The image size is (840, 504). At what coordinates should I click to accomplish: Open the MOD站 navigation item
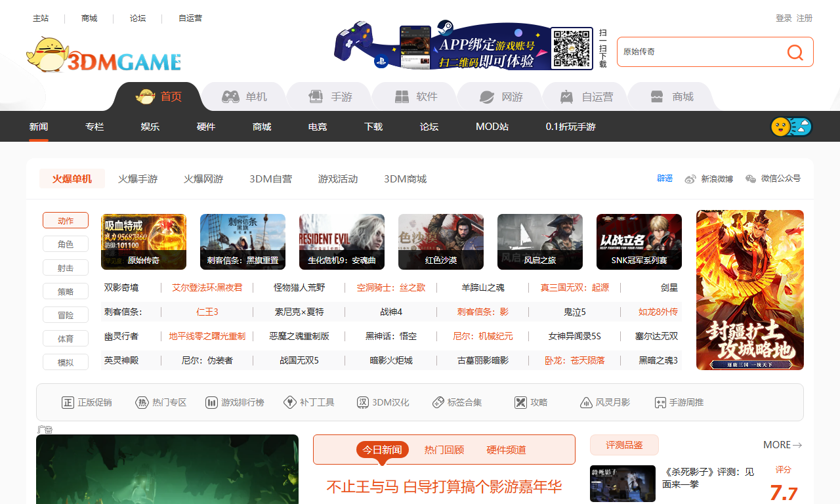(x=492, y=127)
